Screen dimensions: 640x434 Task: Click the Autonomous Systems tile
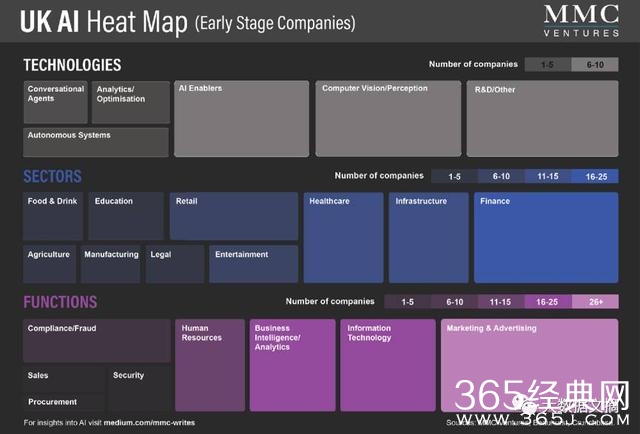[96, 142]
